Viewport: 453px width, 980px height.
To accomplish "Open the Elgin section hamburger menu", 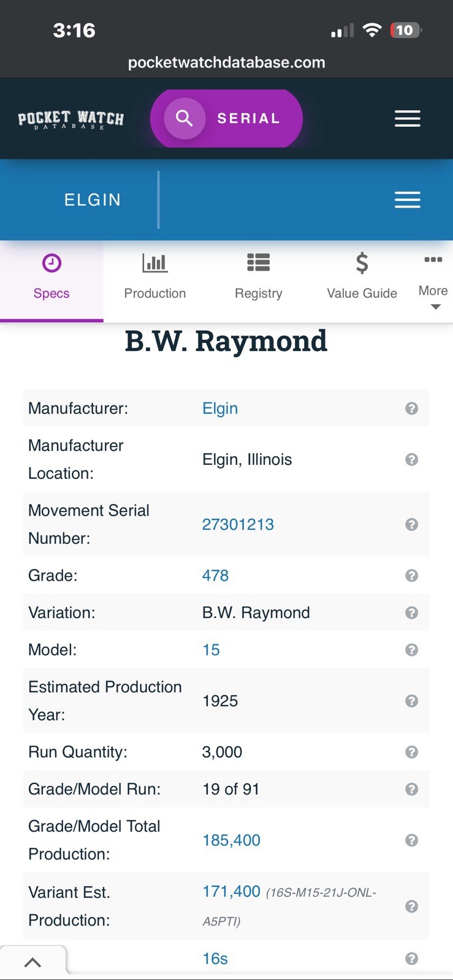I will tap(407, 200).
